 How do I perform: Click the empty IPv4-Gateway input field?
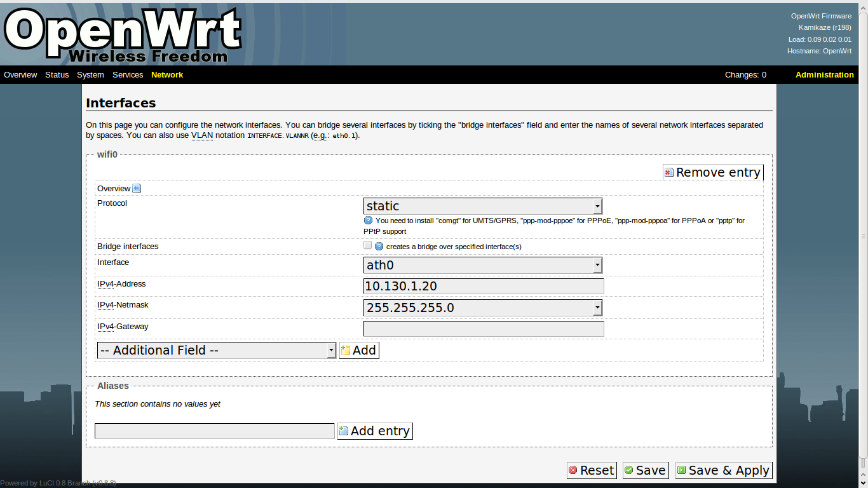484,329
